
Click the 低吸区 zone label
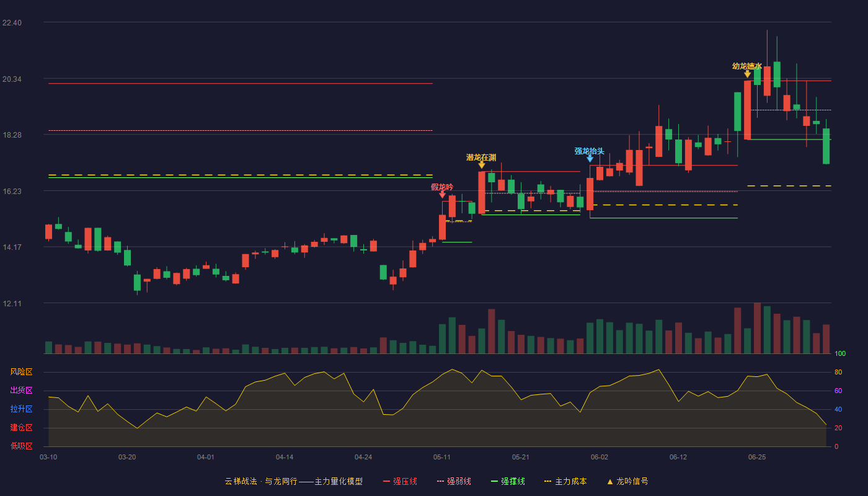21,446
